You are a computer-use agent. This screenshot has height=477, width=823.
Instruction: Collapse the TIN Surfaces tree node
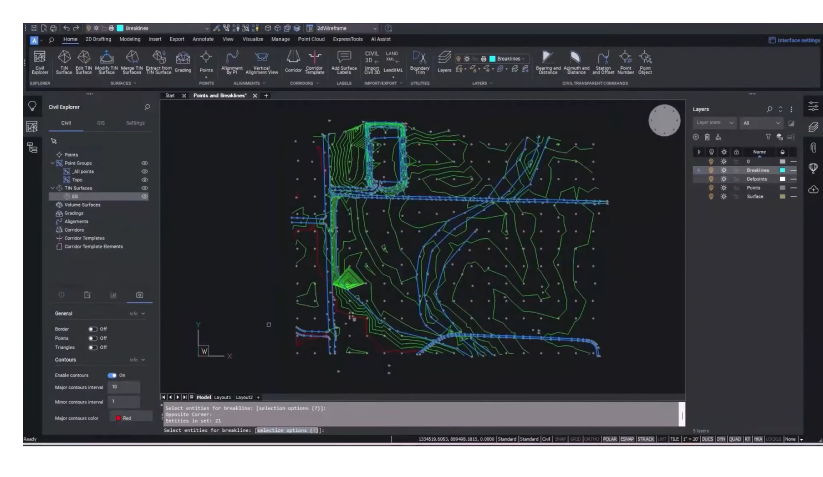click(x=52, y=188)
